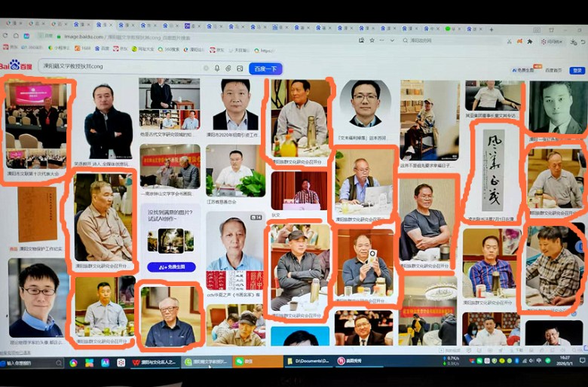Click the blue 登录 login button at top right
588x387 pixels.
coord(576,70)
